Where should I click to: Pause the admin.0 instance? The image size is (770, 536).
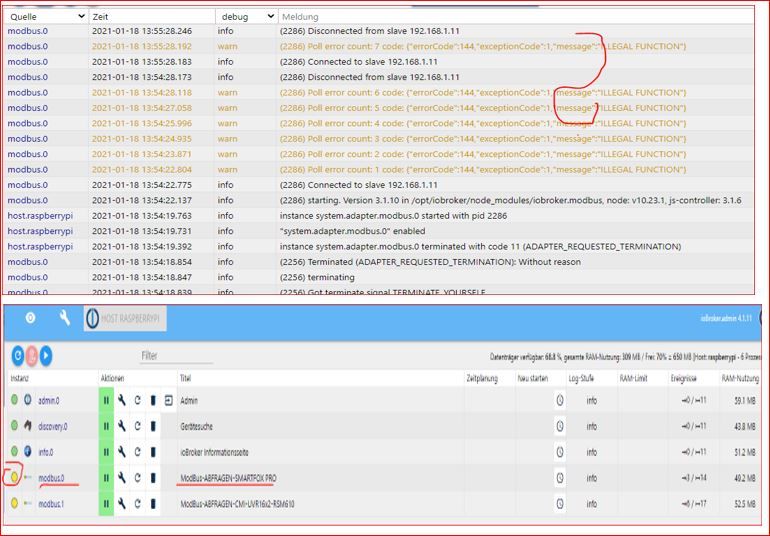(106, 400)
